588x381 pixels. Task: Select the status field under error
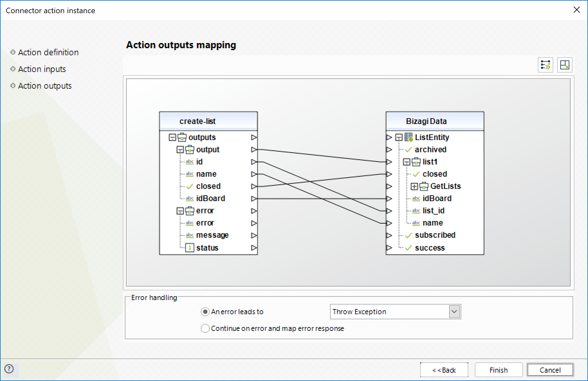pos(207,248)
